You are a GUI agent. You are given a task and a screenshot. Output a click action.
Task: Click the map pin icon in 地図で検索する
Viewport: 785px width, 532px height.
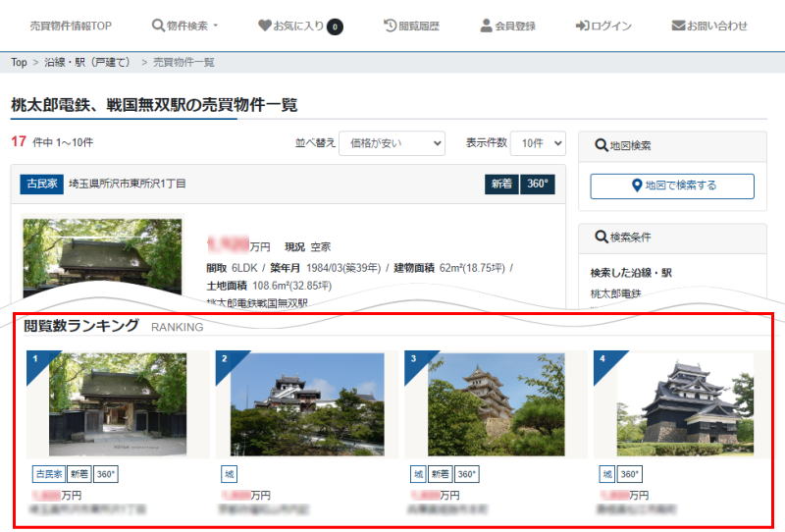[x=637, y=186]
